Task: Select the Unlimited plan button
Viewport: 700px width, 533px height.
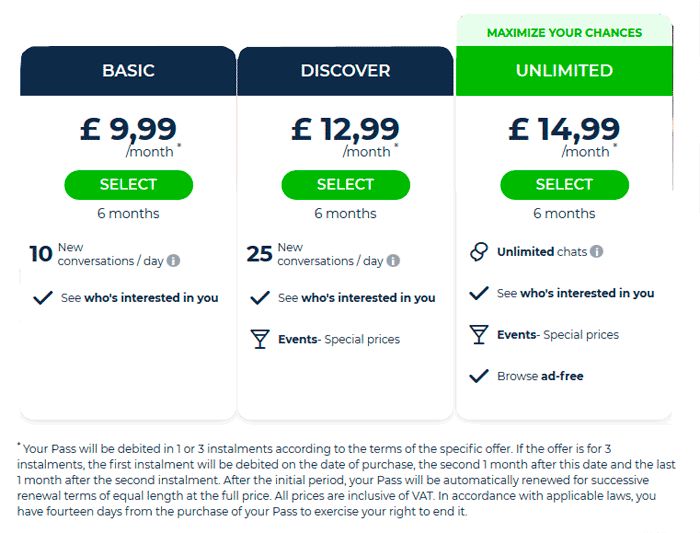Action: coord(564,184)
